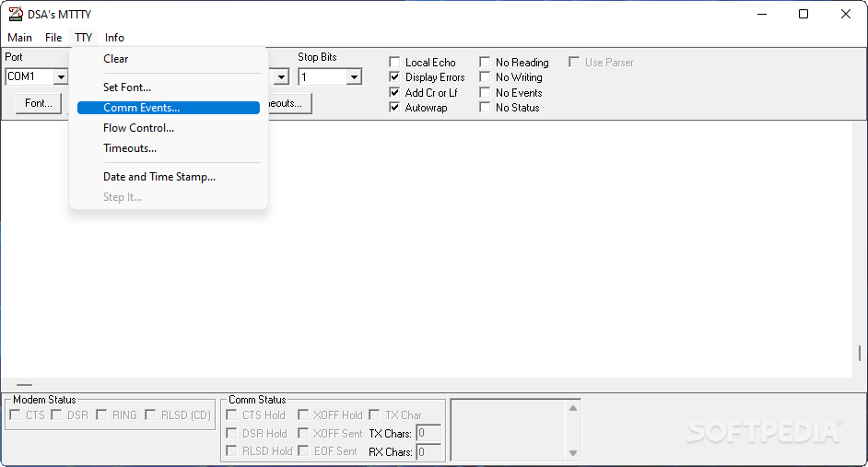Image resolution: width=868 pixels, height=467 pixels.
Task: Choose Clear from the TTY menu
Action: [169, 59]
